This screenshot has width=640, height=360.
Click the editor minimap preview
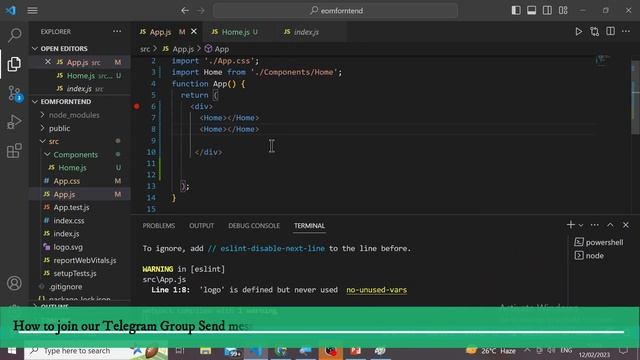602,60
